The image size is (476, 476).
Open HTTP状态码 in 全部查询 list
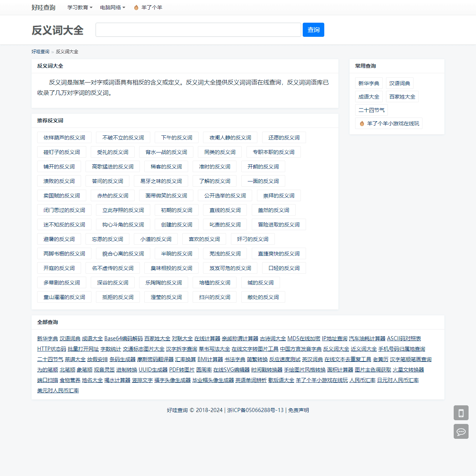tap(52, 349)
